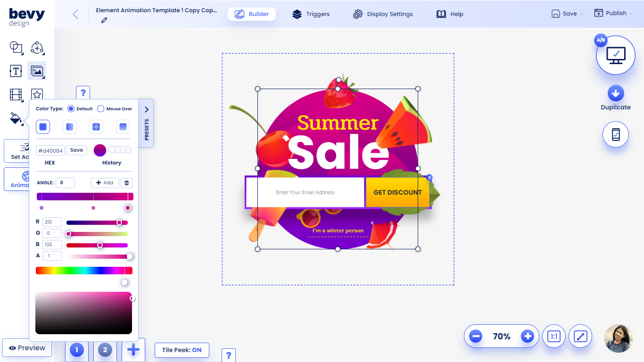Image resolution: width=644 pixels, height=362 pixels.
Task: Select the Image tool in the sidebar
Action: (x=36, y=71)
